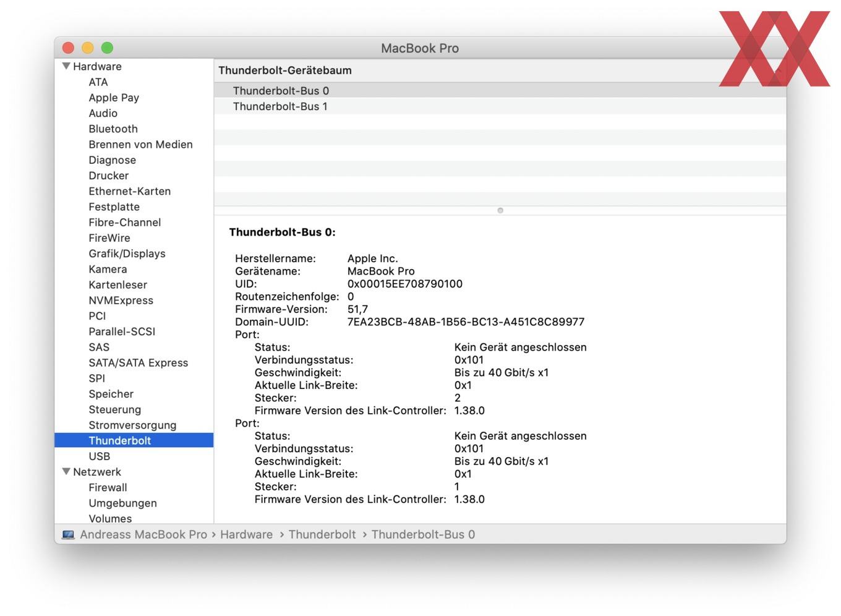
Task: Click Andreass MacBook Pro in path bar
Action: [143, 534]
